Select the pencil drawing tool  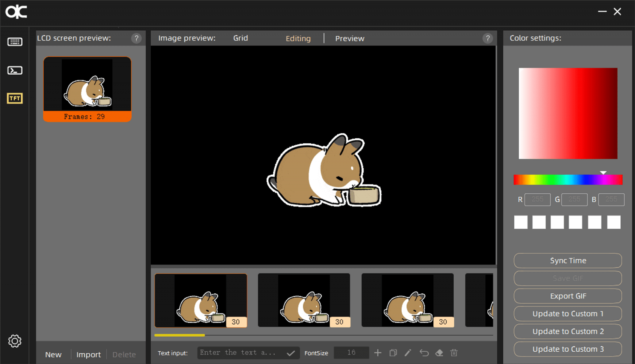[x=408, y=352]
